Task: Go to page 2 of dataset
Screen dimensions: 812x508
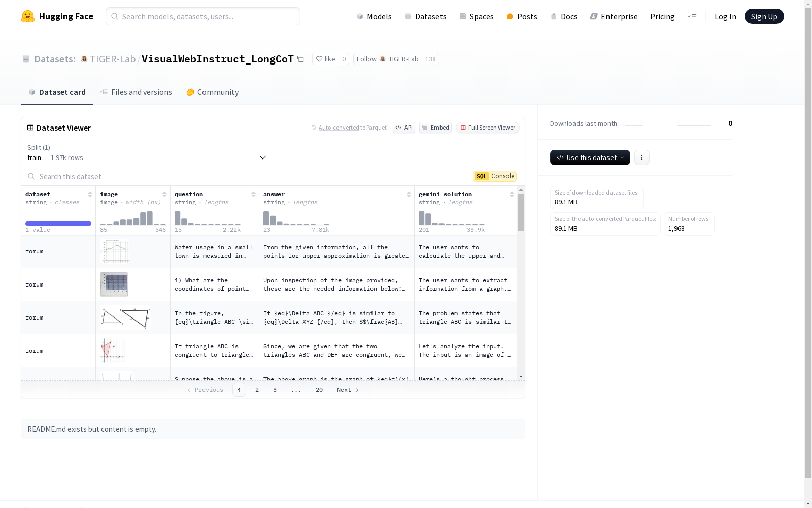Action: coord(257,390)
